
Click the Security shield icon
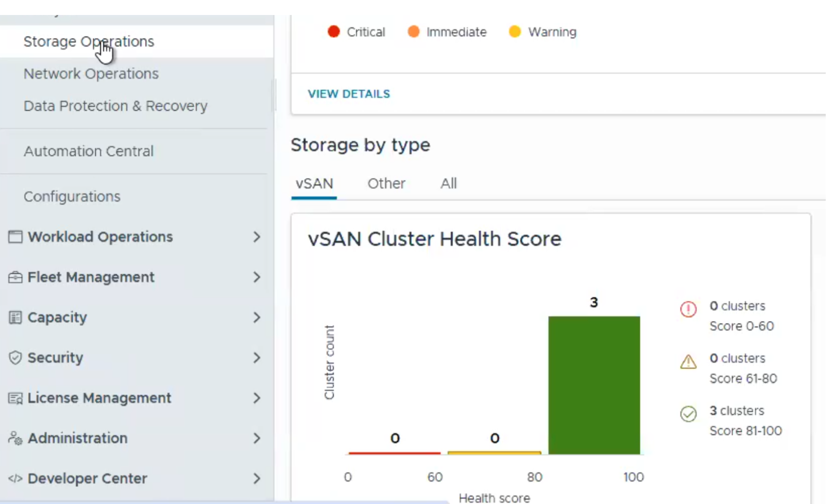coord(15,358)
